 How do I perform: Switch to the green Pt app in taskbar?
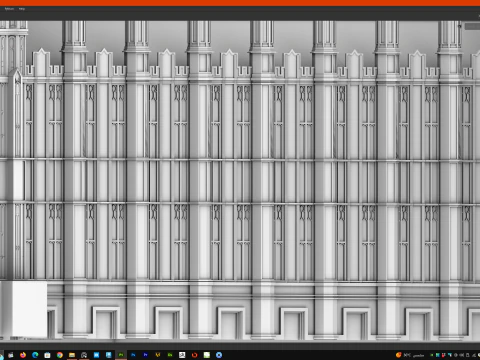click(x=121, y=355)
